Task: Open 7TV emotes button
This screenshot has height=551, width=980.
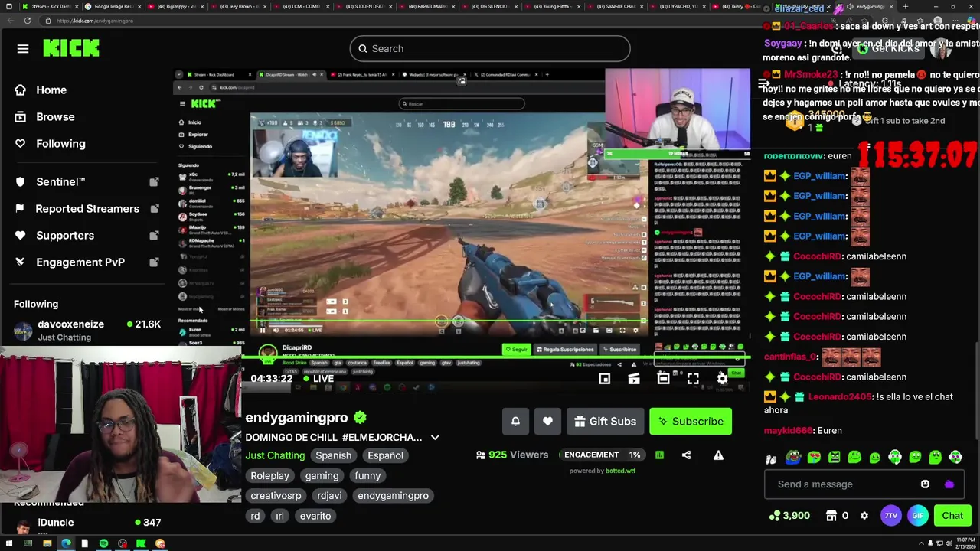Action: click(x=891, y=516)
